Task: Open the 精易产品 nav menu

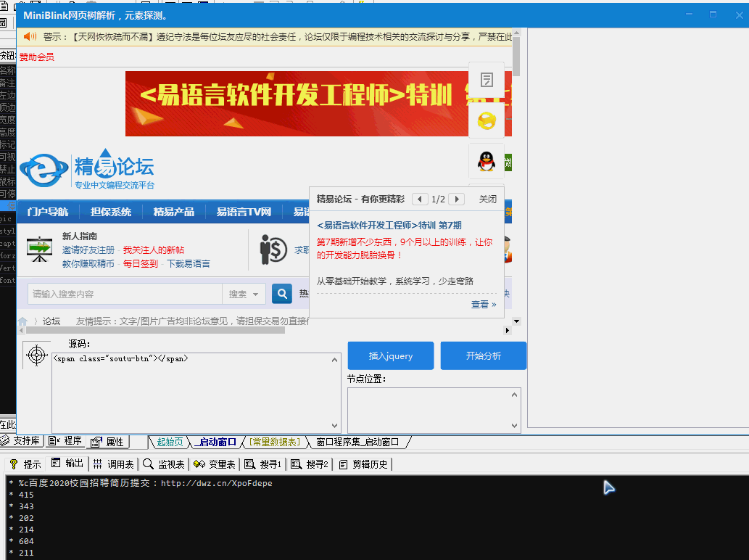Action: pyautogui.click(x=174, y=212)
